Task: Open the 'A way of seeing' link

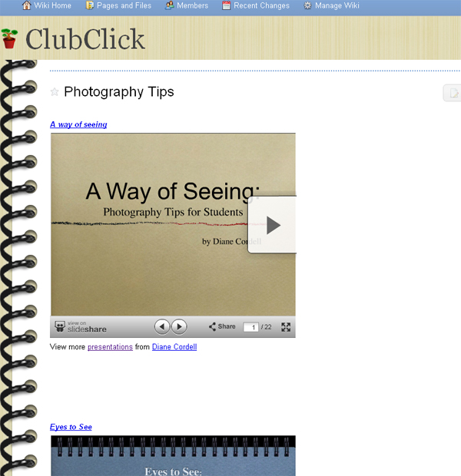Action: tap(78, 124)
